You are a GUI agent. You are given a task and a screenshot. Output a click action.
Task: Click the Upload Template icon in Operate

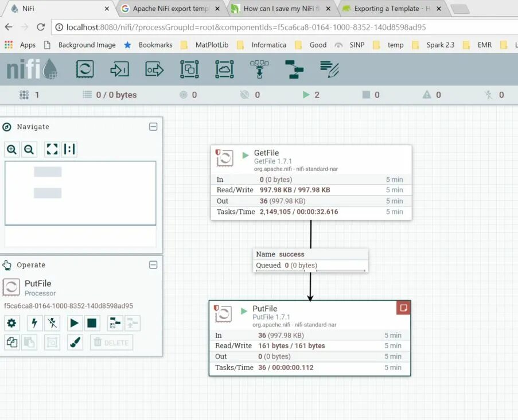(133, 323)
